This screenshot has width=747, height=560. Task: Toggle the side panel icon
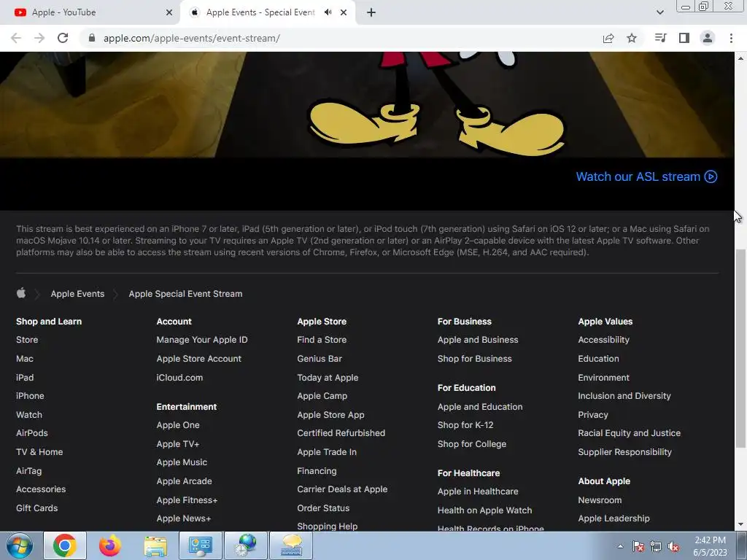tap(684, 38)
